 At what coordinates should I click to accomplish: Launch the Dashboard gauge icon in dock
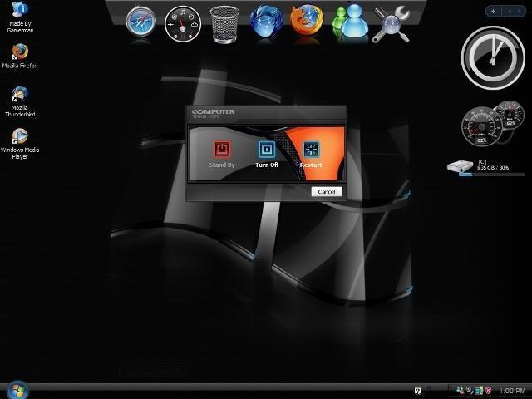coord(183,24)
